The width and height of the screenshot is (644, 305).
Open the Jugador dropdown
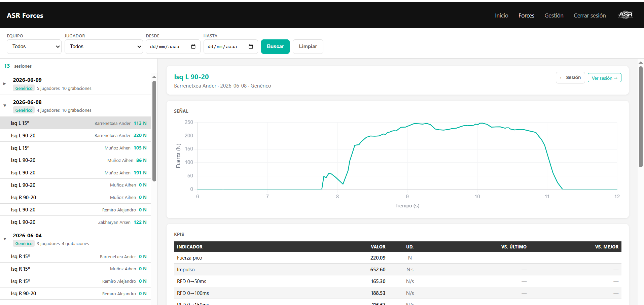pyautogui.click(x=104, y=46)
